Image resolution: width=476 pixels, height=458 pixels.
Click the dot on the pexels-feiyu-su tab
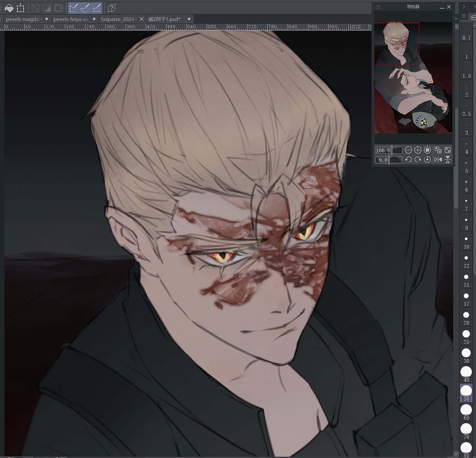pos(94,19)
